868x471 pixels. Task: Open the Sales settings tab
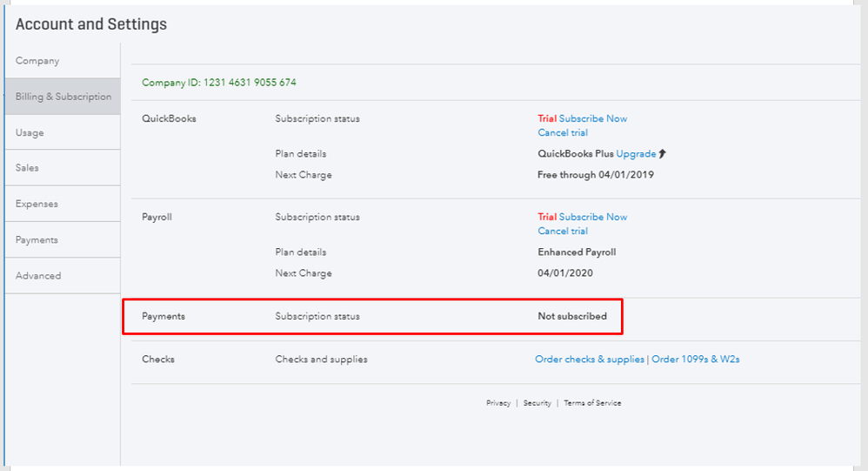[x=27, y=168]
